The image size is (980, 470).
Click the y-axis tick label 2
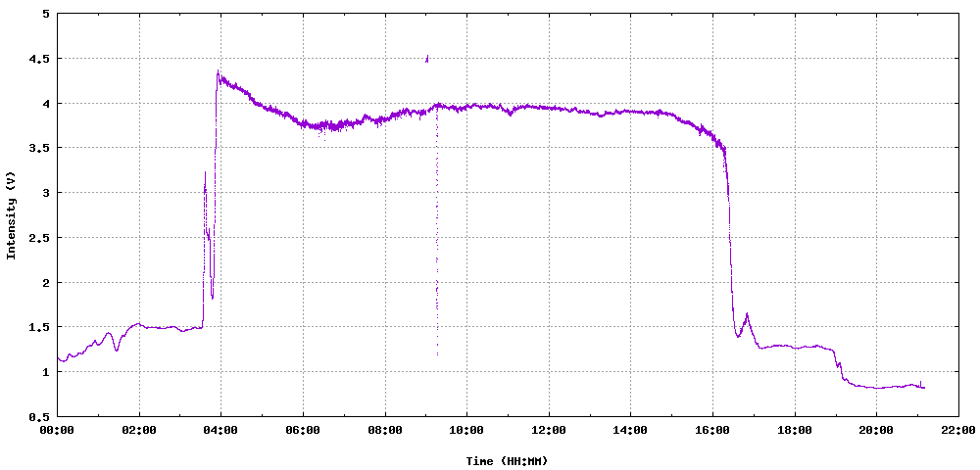(47, 282)
